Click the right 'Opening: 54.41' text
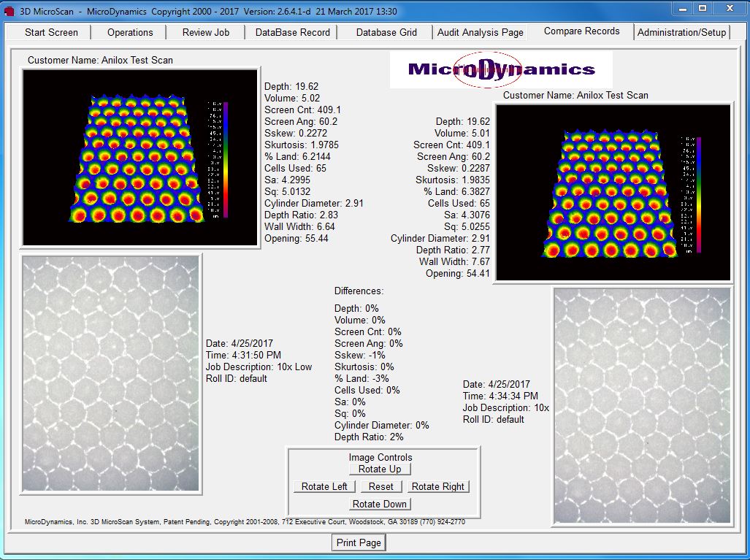Screen dimensions: 750x560 [458, 274]
